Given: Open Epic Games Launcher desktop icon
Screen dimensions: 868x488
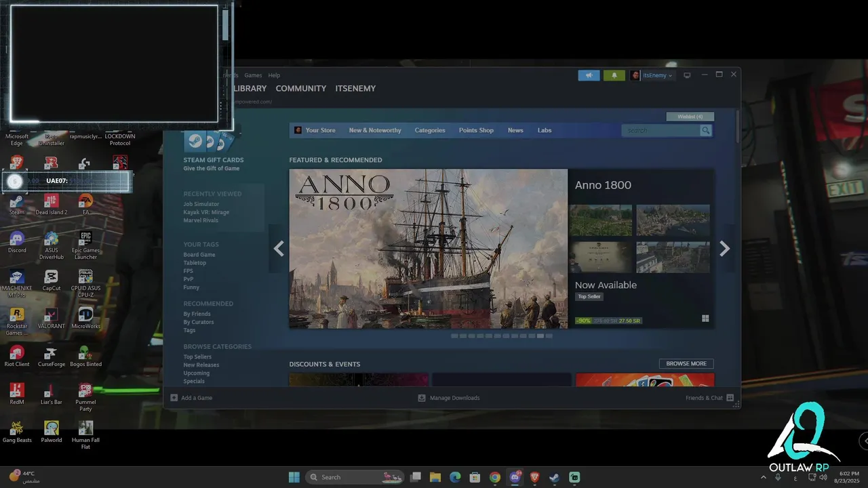Looking at the screenshot, I should point(85,245).
